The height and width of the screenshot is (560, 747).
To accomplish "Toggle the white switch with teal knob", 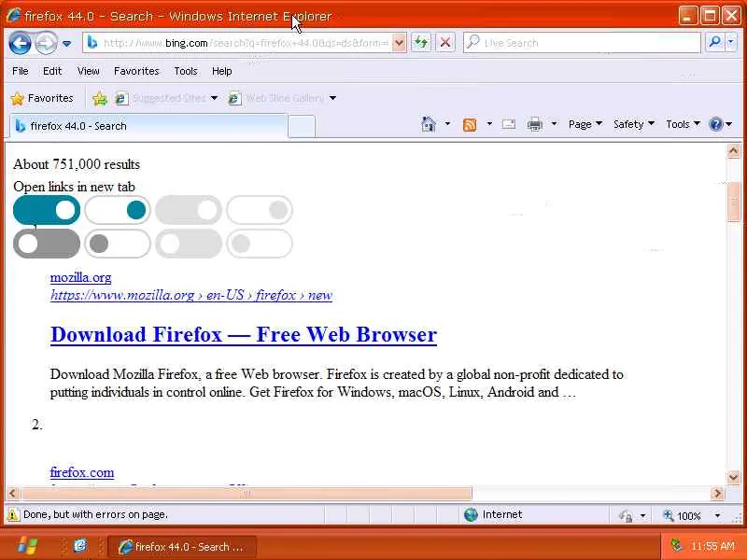I will tap(118, 210).
